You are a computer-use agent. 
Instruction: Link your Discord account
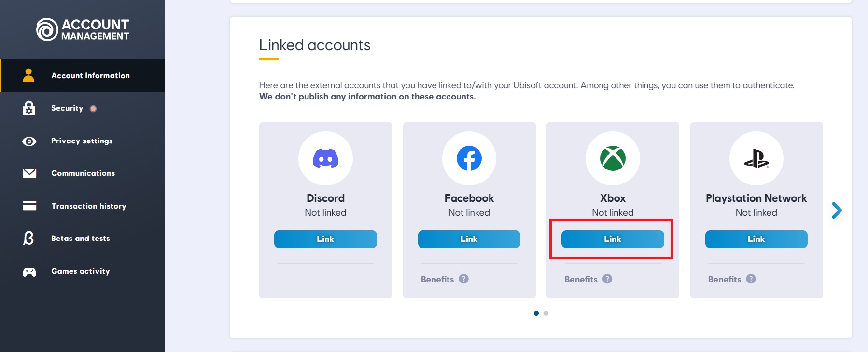[x=325, y=239]
